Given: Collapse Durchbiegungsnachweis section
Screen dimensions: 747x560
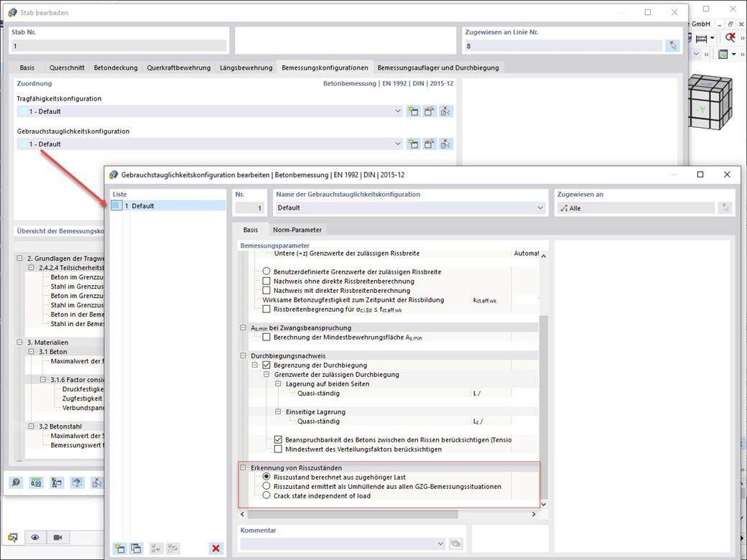Looking at the screenshot, I should tap(243, 355).
